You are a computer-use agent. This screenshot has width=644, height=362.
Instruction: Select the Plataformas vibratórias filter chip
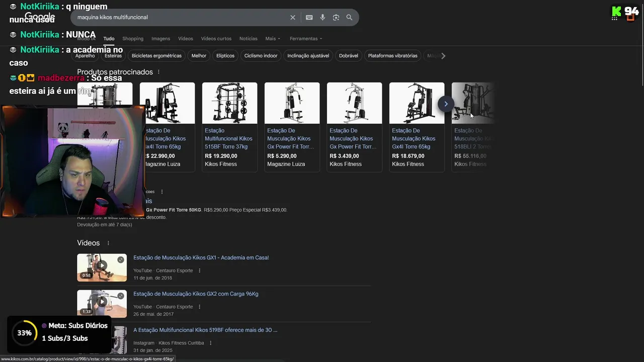click(392, 56)
